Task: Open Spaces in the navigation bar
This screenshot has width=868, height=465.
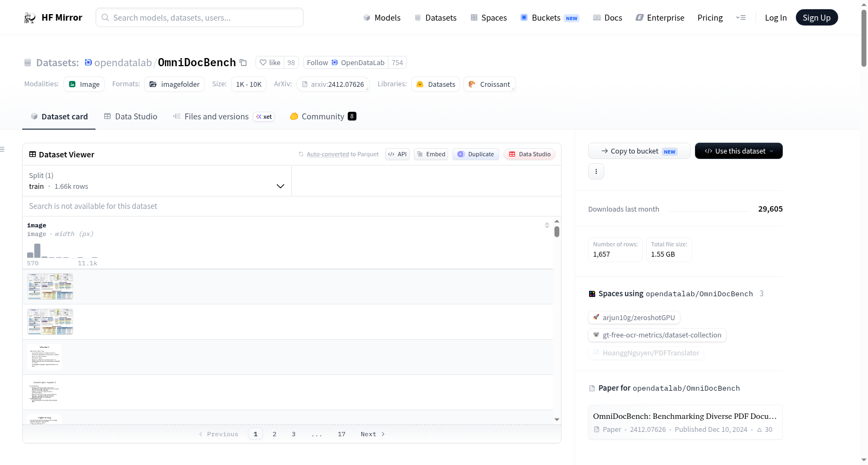Action: tap(489, 18)
